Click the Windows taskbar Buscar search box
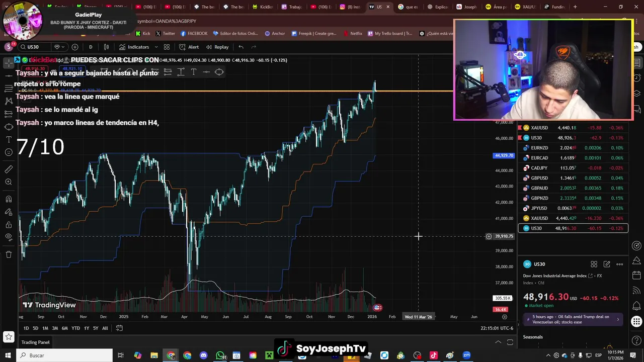The width and height of the screenshot is (644, 362). (64, 355)
